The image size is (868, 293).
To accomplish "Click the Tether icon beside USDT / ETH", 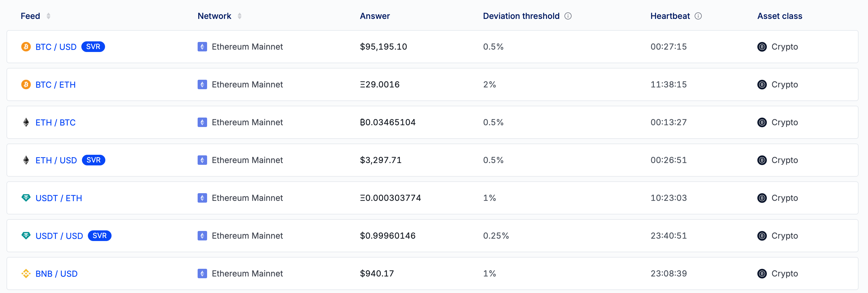I will pos(26,198).
